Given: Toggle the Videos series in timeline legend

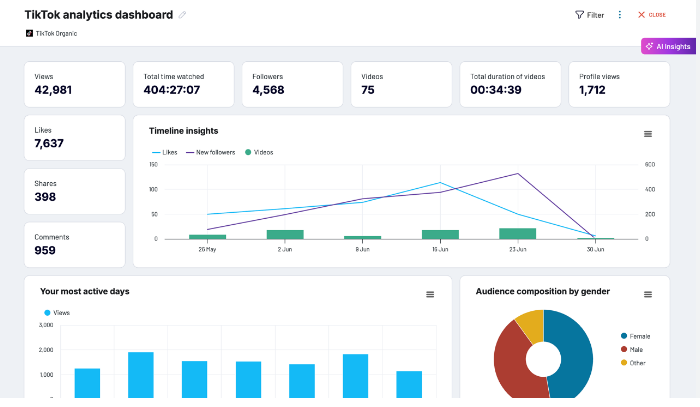Looking at the screenshot, I should point(259,152).
